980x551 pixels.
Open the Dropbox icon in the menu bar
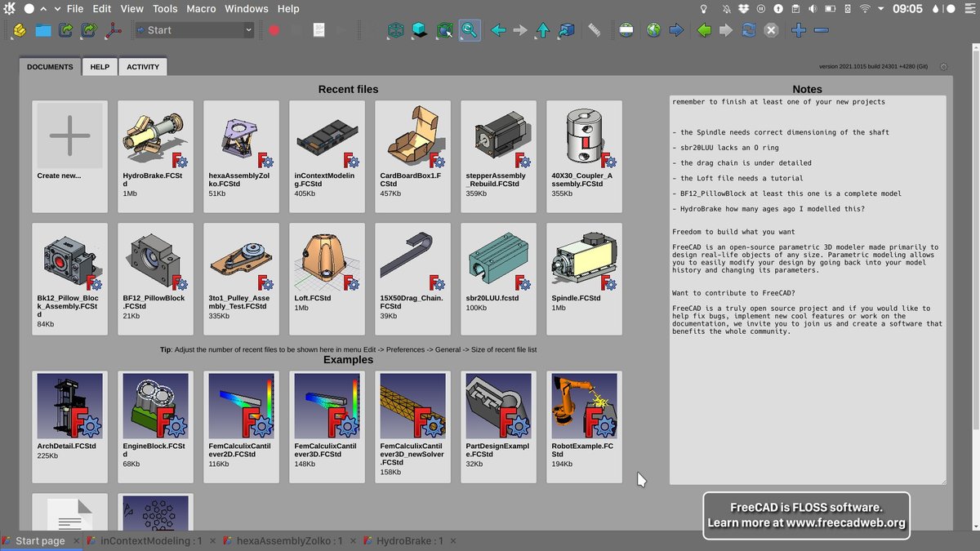pos(743,8)
